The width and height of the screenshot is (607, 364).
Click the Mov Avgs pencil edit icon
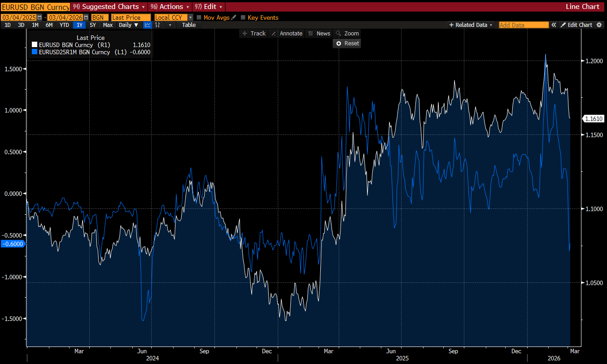(233, 17)
